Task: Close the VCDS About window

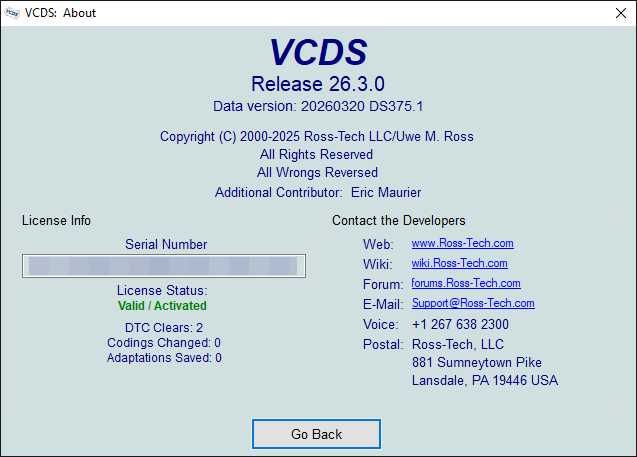Action: [621, 13]
